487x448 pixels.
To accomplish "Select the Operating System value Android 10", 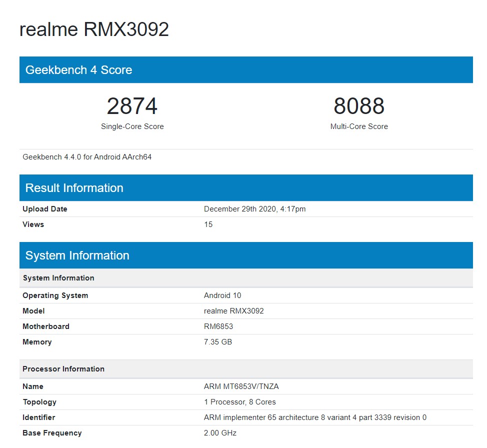I will [222, 295].
